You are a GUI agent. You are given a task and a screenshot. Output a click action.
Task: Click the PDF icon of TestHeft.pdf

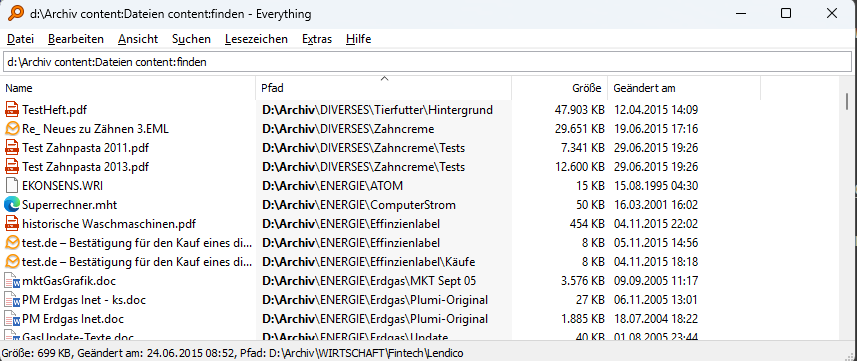pos(11,110)
